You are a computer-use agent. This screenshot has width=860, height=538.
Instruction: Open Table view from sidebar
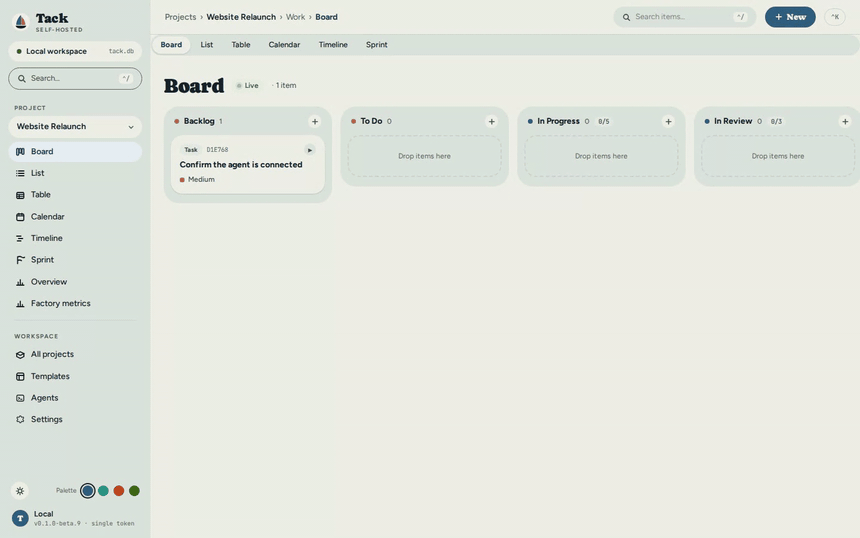tap(75, 195)
